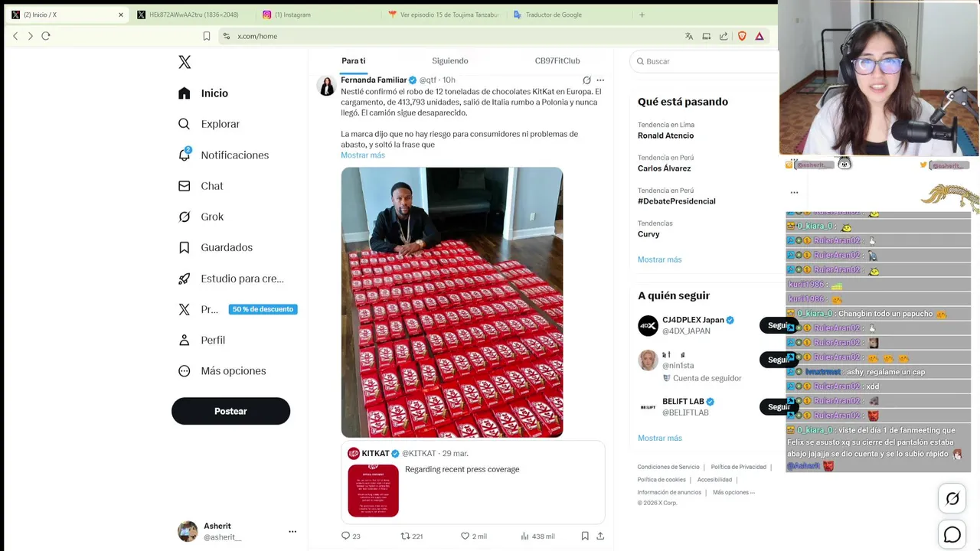Viewport: 980px width, 551px height.
Task: Open a new browser tab
Action: [642, 15]
